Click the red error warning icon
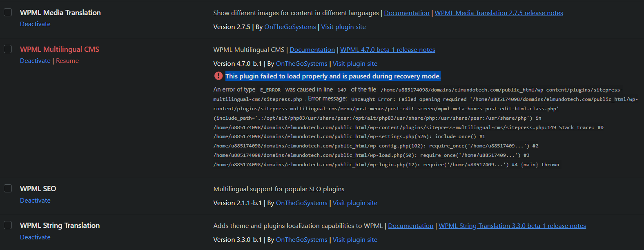This screenshot has width=644, height=250. click(x=218, y=76)
